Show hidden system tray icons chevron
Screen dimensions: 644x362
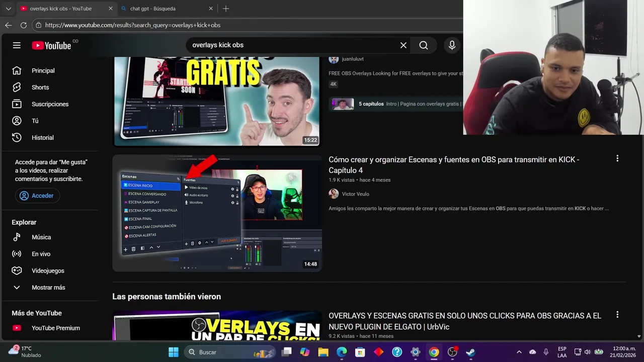[x=519, y=352]
